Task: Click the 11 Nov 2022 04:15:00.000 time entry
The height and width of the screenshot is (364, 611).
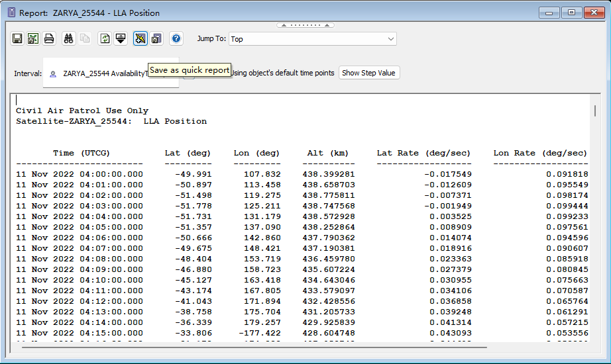Action: pyautogui.click(x=80, y=333)
